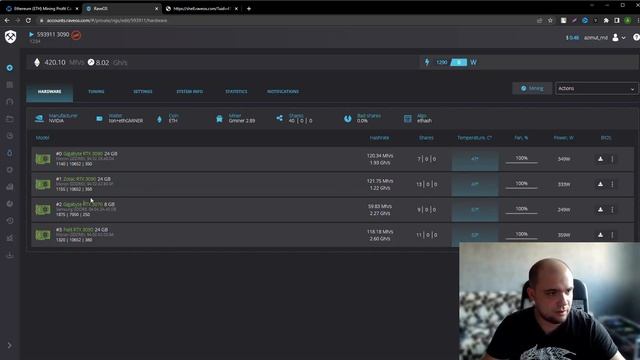The width and height of the screenshot is (640, 360).
Task: Open the bar chart icon in the sidebar
Action: [10, 187]
